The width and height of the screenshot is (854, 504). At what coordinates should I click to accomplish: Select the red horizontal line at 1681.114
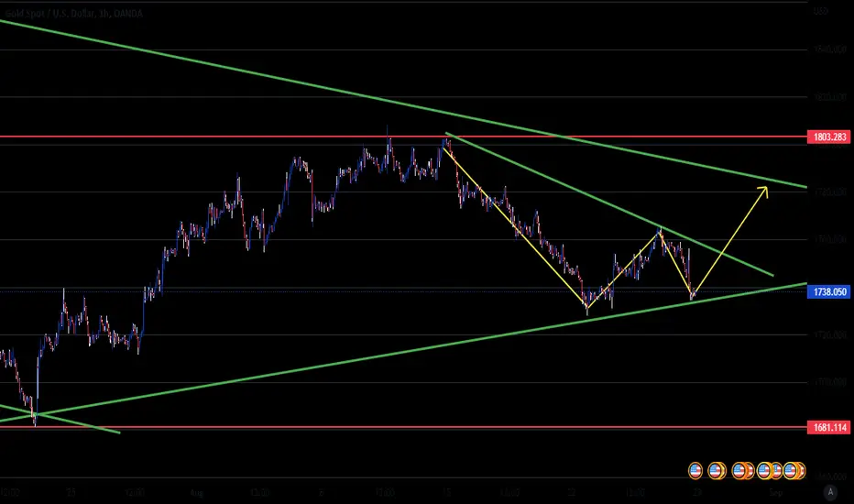point(403,428)
